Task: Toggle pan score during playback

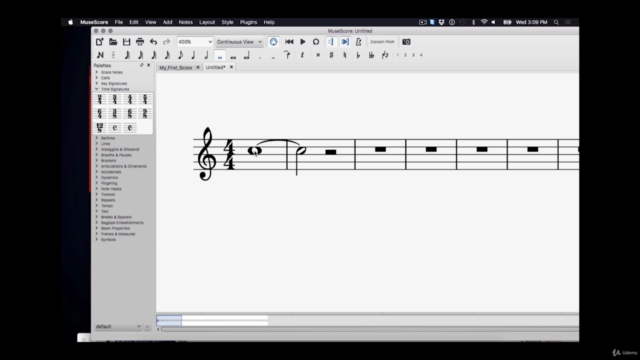Action: 345,42
